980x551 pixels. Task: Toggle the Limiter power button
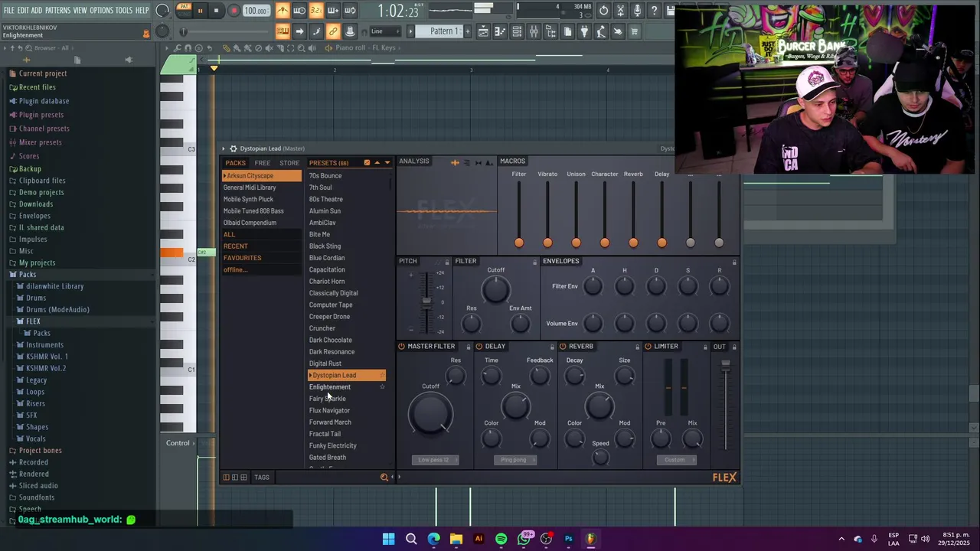(648, 347)
